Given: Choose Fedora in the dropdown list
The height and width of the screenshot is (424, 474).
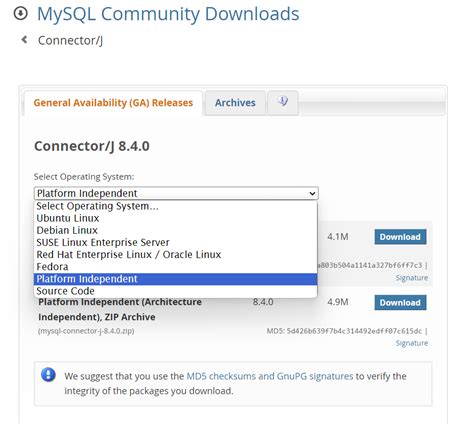Looking at the screenshot, I should (x=175, y=267).
